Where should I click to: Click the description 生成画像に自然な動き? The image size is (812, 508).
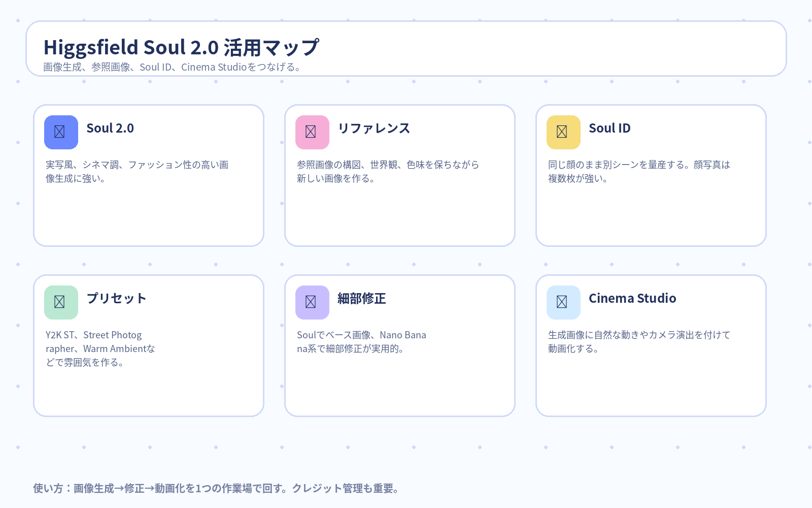click(639, 341)
